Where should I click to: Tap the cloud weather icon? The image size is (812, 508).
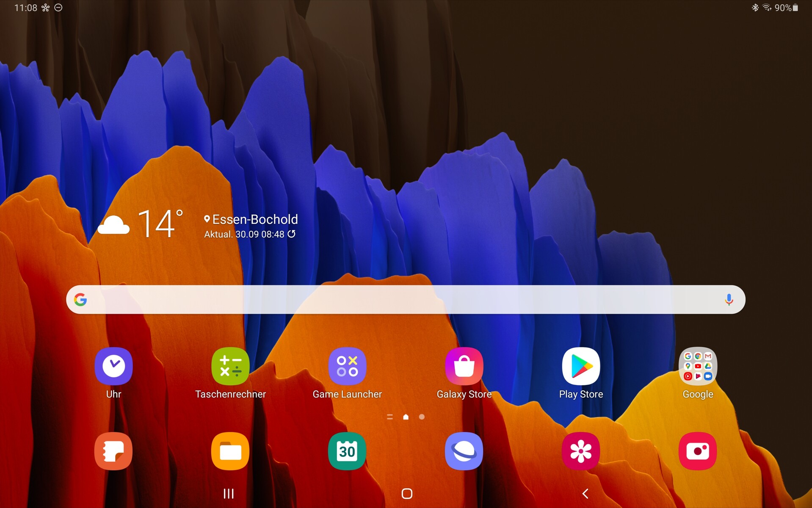[x=113, y=224]
